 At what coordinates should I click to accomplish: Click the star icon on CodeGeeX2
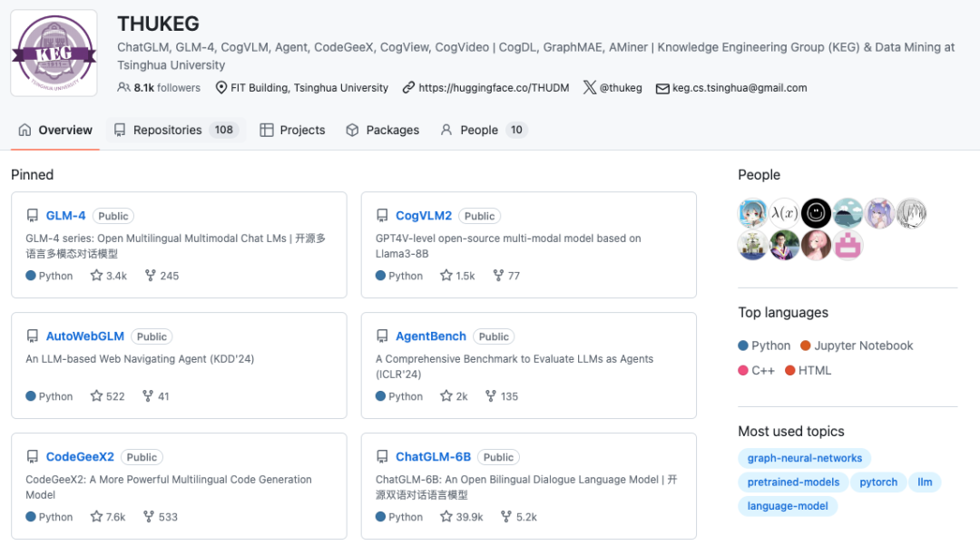coord(96,516)
